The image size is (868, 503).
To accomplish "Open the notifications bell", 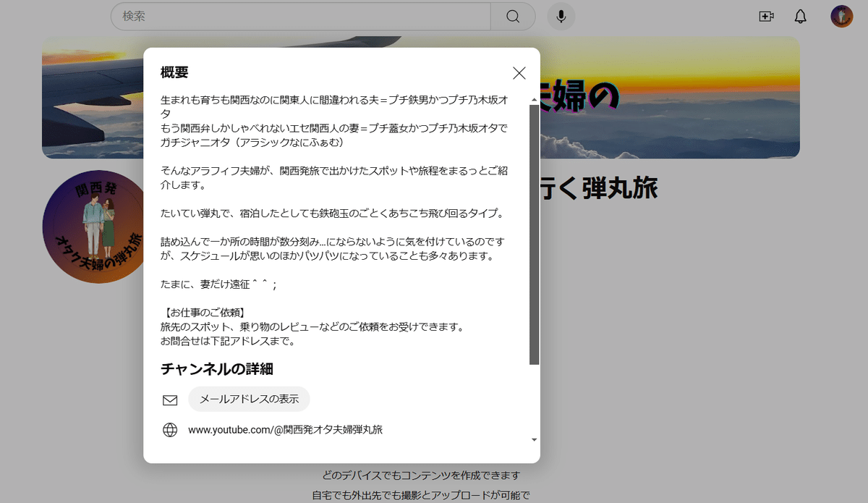I will 801,16.
